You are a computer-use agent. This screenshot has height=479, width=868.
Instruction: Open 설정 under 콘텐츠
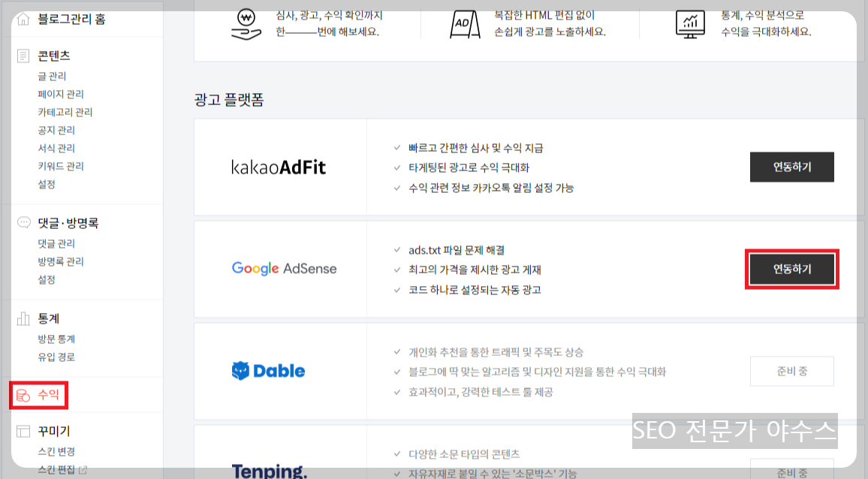click(x=47, y=184)
